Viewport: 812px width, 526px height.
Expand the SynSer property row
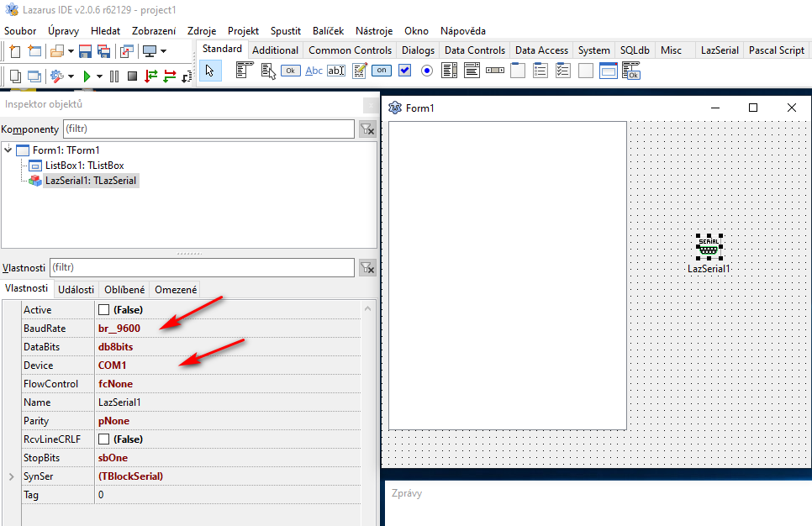(x=12, y=476)
